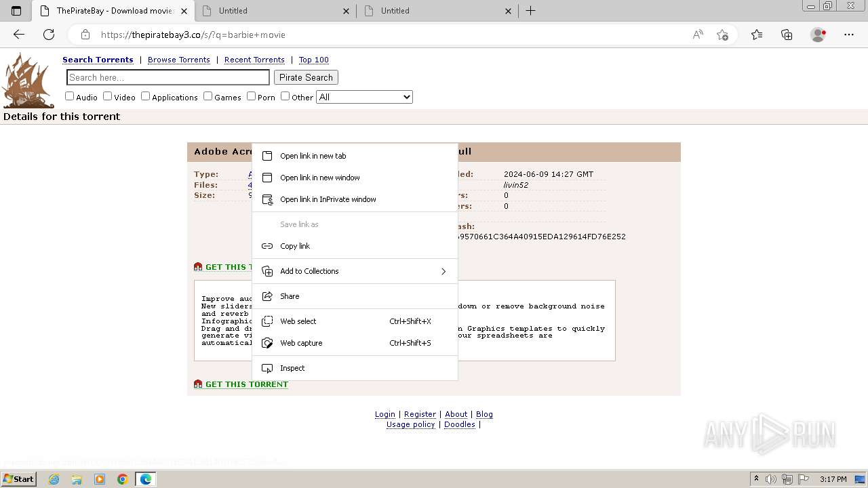The image size is (868, 488).
Task: Open the About footer link
Action: click(x=456, y=414)
